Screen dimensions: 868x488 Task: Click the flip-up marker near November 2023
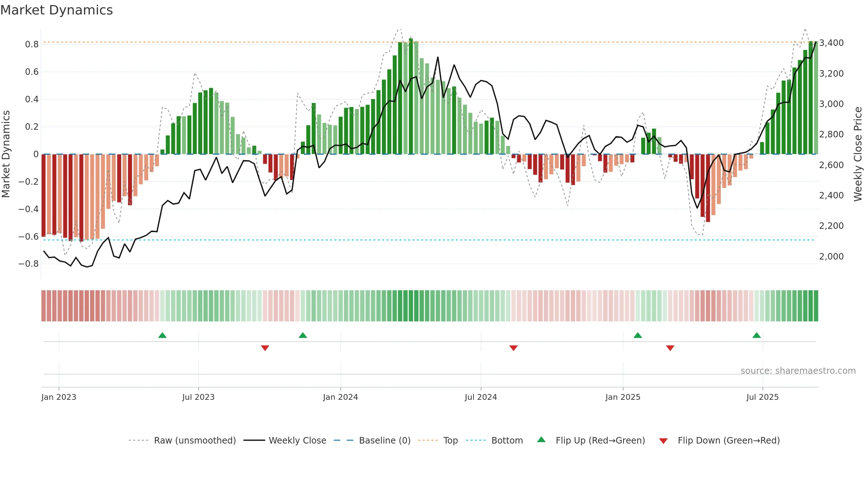pyautogui.click(x=303, y=335)
